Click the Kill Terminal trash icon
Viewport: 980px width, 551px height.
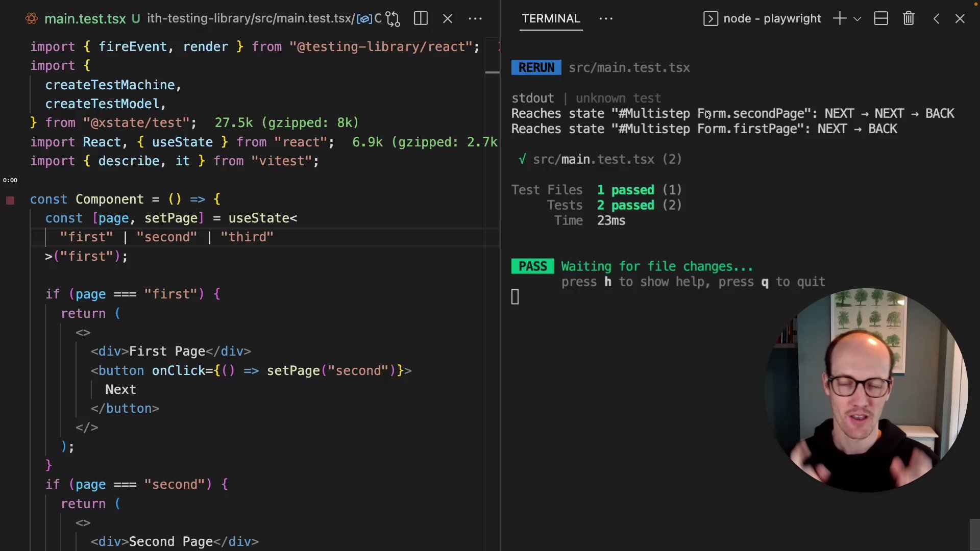point(909,18)
